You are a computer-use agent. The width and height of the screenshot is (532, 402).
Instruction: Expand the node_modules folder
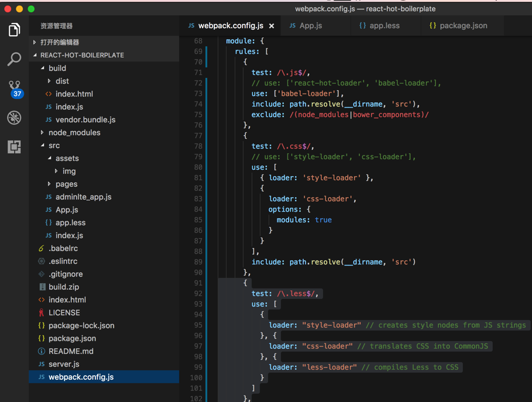click(x=74, y=133)
